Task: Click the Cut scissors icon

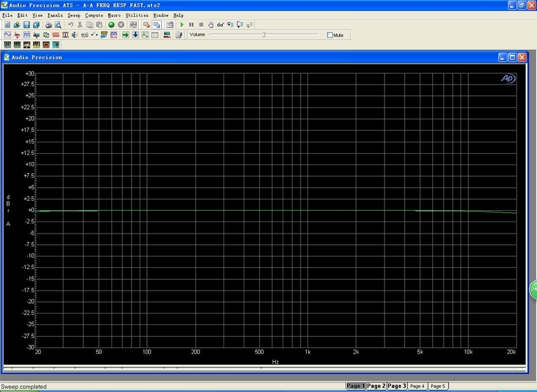Action: click(x=80, y=25)
